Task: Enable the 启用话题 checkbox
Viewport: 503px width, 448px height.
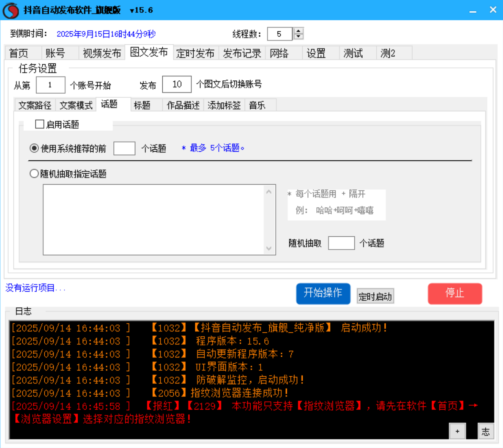Action: click(39, 124)
